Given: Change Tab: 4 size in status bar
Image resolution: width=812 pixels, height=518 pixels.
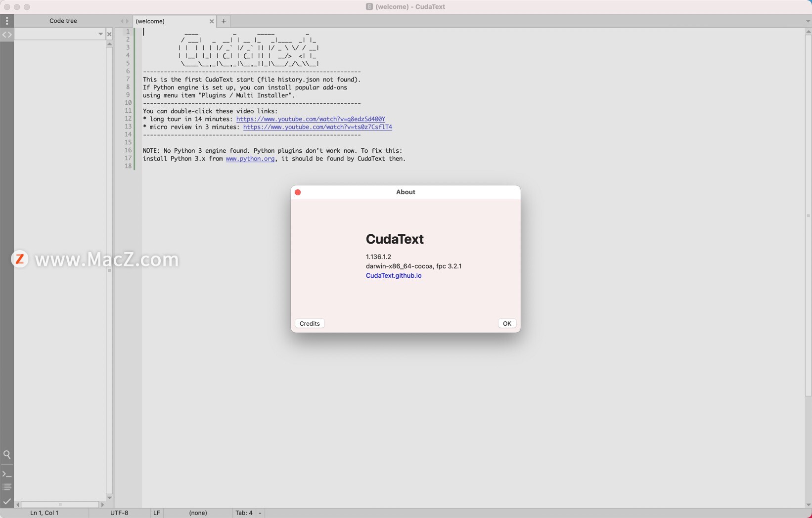Looking at the screenshot, I should pyautogui.click(x=244, y=513).
